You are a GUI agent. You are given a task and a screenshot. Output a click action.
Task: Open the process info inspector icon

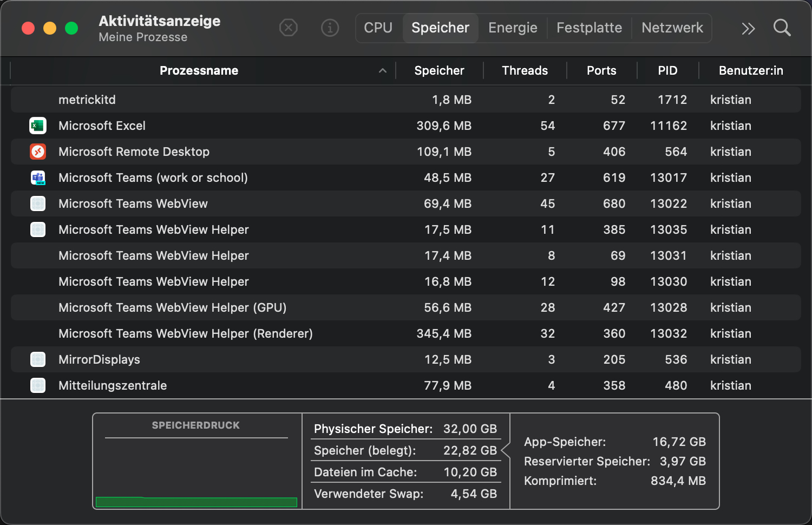pyautogui.click(x=330, y=28)
